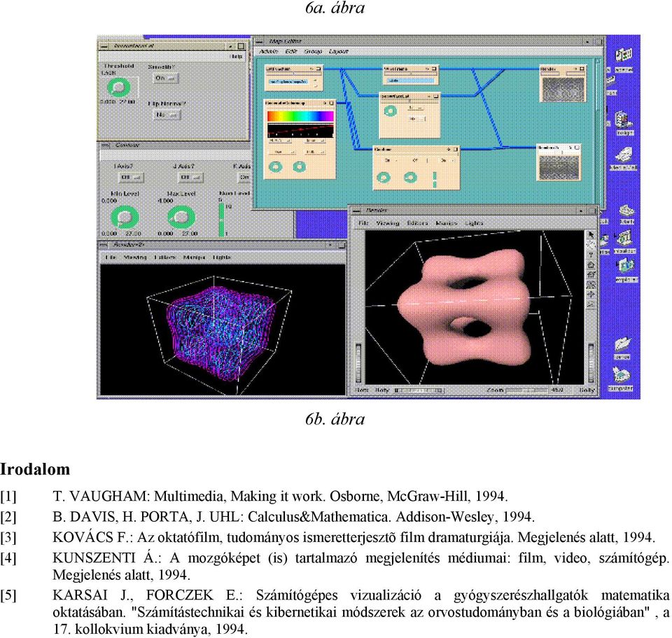Click the 'Irodalom' heading
Image resolution: width=672 pixels, height=638 pixels.
tap(35, 469)
